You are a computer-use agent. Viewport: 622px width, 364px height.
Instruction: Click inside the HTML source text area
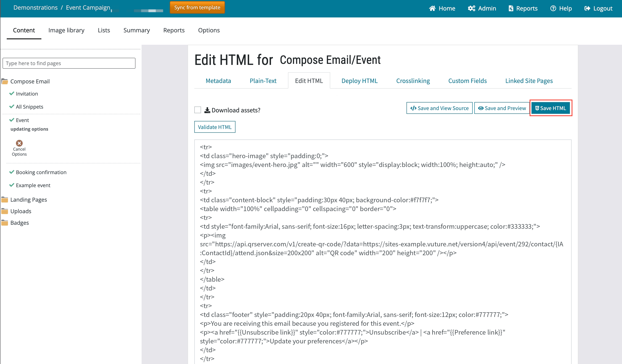pyautogui.click(x=383, y=252)
